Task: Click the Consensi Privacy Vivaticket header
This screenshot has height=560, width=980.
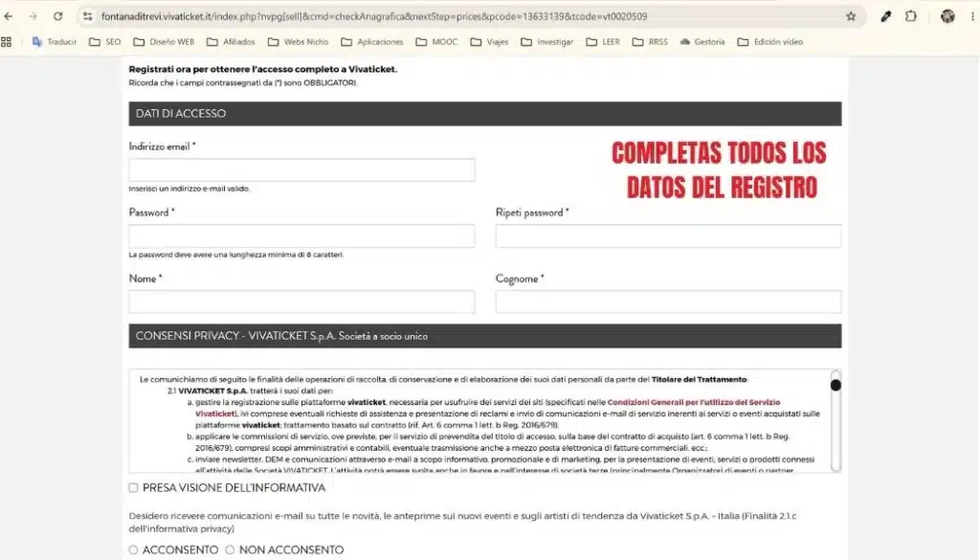Action: tap(485, 336)
